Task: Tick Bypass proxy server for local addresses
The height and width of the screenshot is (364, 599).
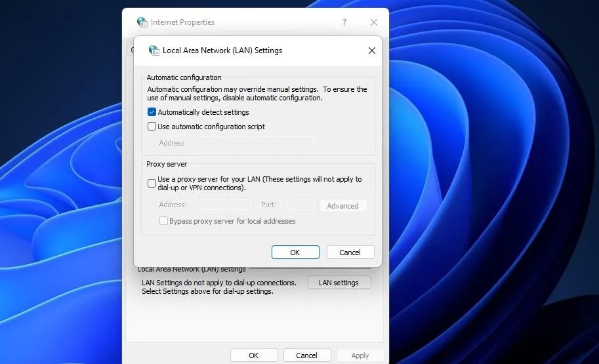Action: [163, 221]
